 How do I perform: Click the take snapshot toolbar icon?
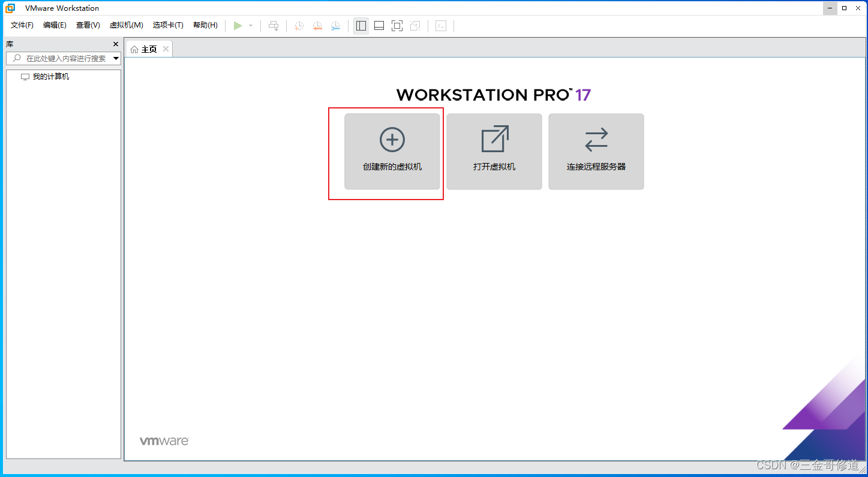(299, 26)
